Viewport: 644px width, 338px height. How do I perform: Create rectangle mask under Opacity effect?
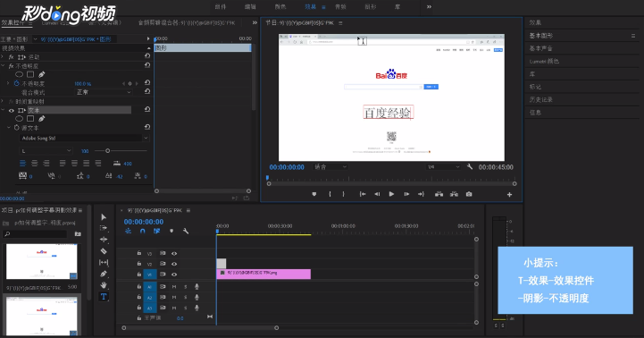(30, 74)
